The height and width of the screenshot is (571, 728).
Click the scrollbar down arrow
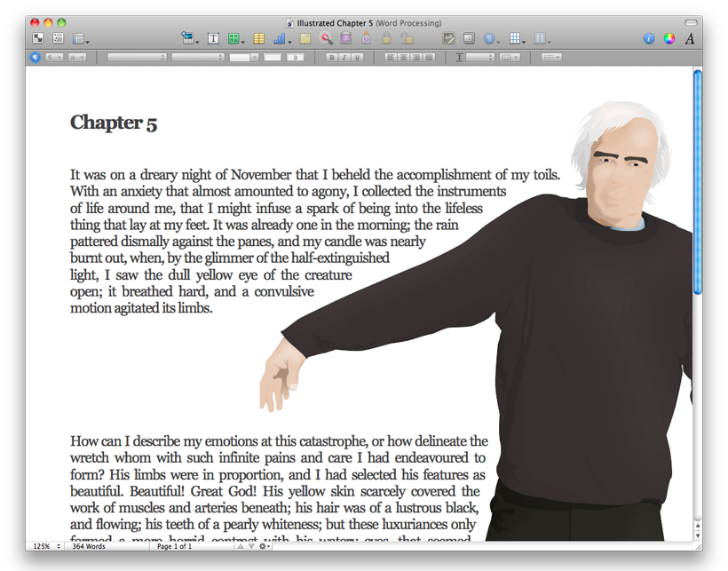click(697, 535)
